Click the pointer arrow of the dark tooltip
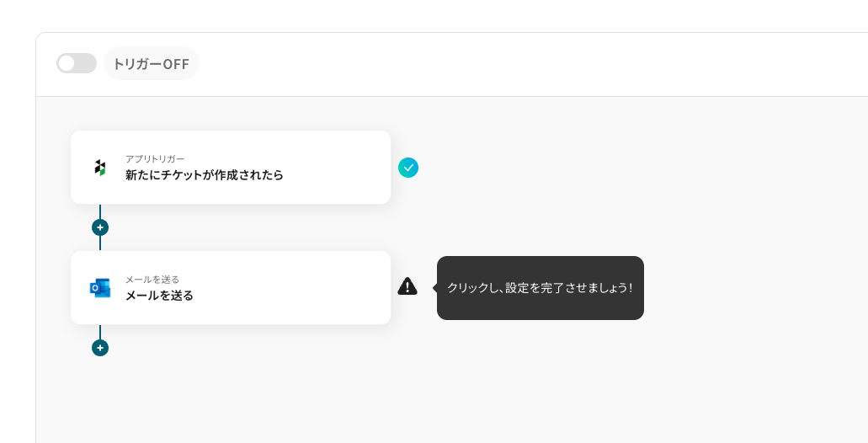The width and height of the screenshot is (868, 443). pyautogui.click(x=435, y=288)
